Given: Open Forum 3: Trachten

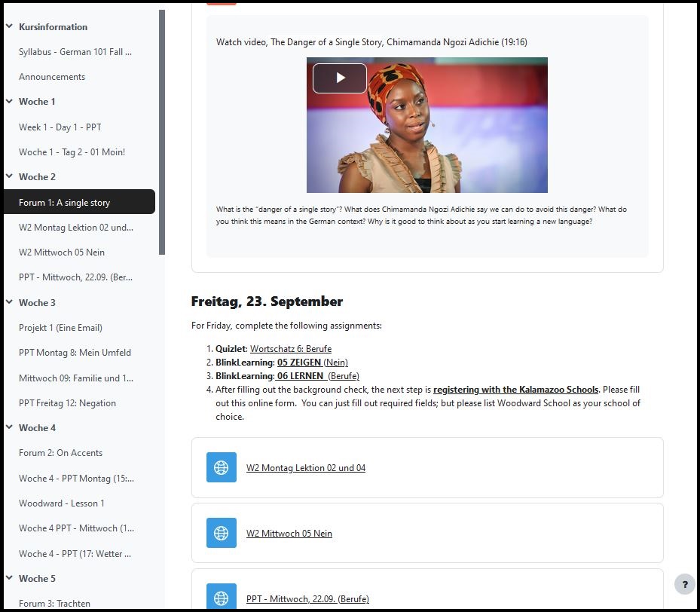Looking at the screenshot, I should [54, 604].
